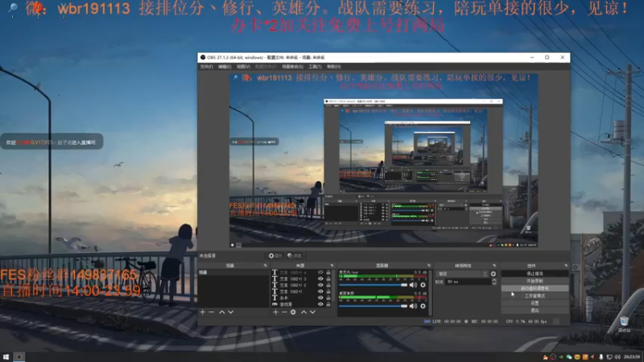Toggle visibility of 文本 (GDI+) 2 source
This screenshot has height=362, width=644.
320,285
